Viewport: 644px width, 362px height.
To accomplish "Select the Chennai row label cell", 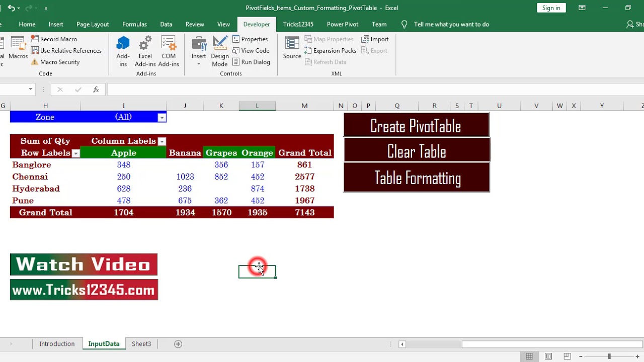I will coord(45,176).
